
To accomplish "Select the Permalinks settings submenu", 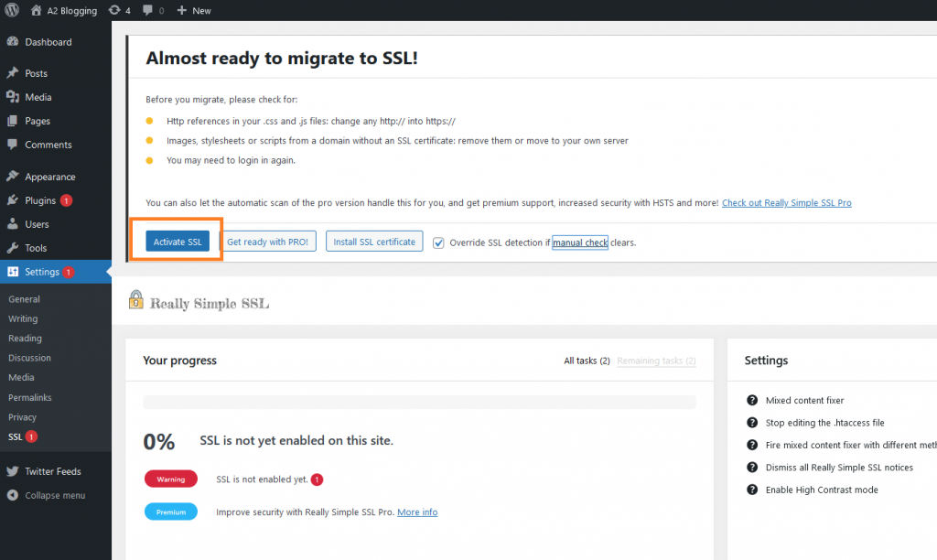I will tap(30, 397).
